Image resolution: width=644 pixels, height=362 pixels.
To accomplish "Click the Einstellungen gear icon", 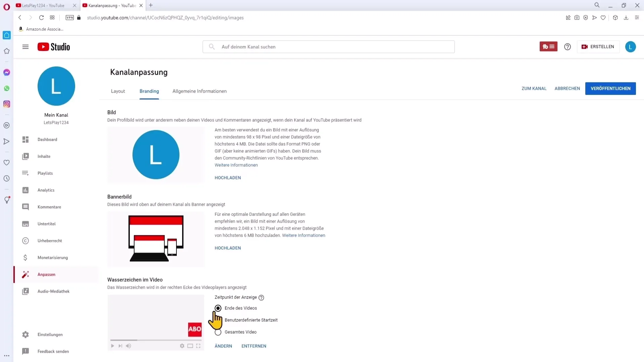I will coord(25,334).
